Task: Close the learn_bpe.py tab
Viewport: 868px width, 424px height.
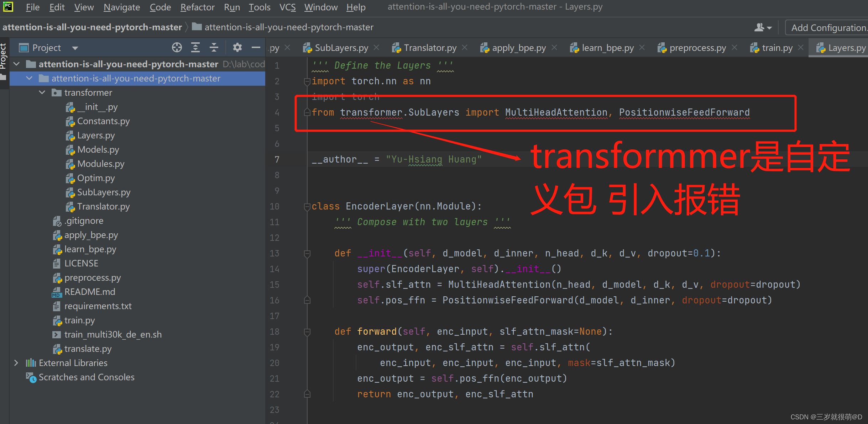Action: coord(642,47)
